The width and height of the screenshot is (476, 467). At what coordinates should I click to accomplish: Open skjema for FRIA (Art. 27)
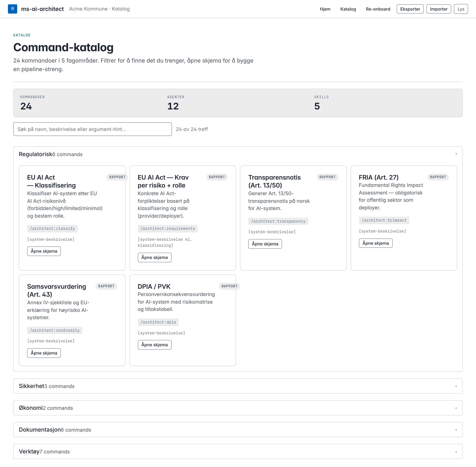[x=376, y=243]
